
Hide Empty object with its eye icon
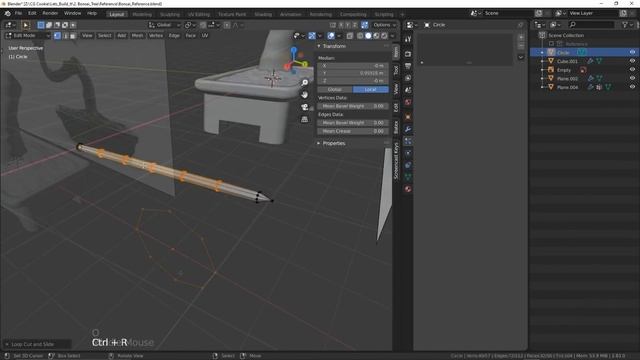pos(632,70)
